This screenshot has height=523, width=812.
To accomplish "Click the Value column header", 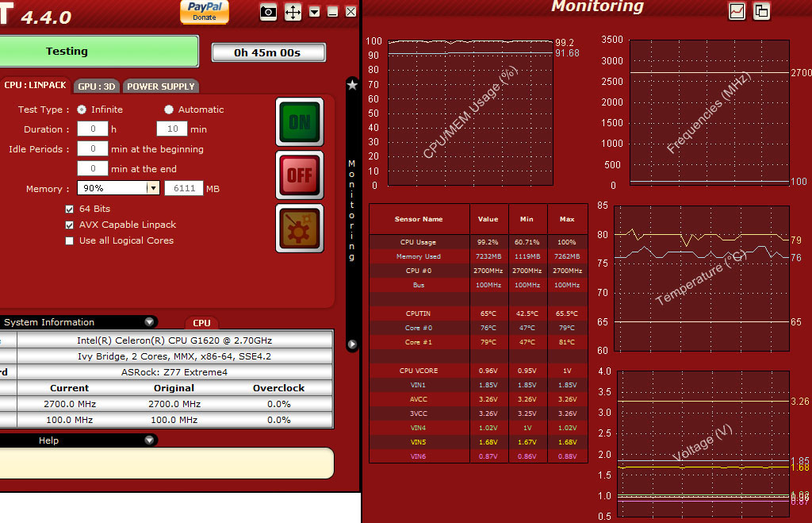I will (x=488, y=219).
